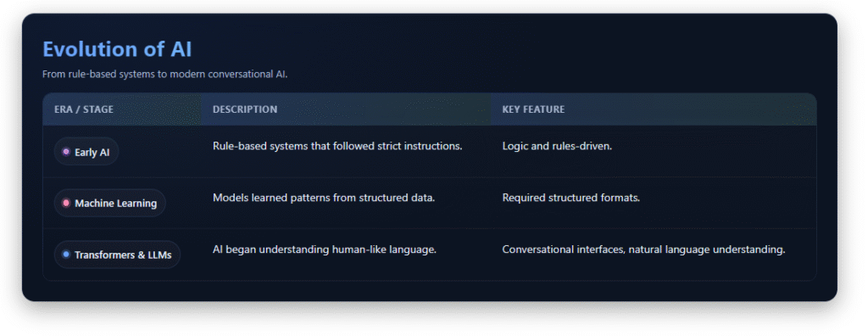The height and width of the screenshot is (336, 868).
Task: Click the pink dot in the Machine Learning badge
Action: [x=66, y=203]
